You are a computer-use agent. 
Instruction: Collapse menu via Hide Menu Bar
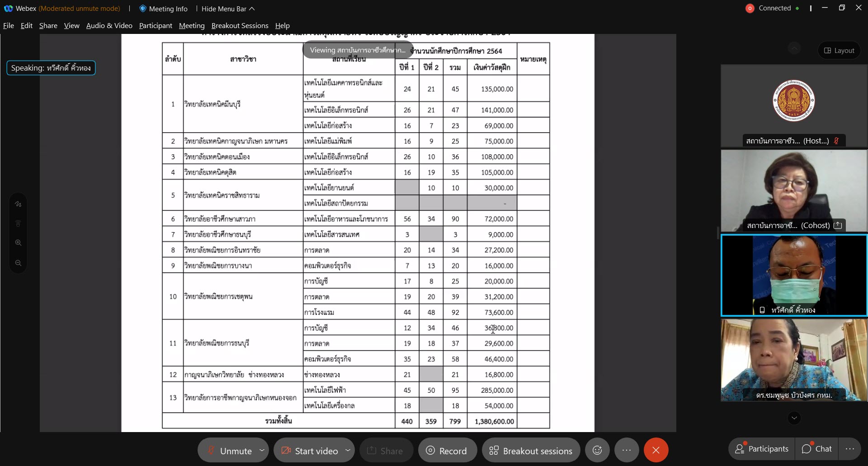pos(228,9)
